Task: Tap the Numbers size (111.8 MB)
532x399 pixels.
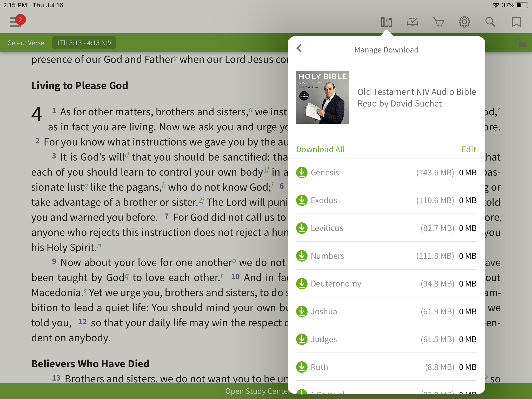Action: (x=435, y=256)
